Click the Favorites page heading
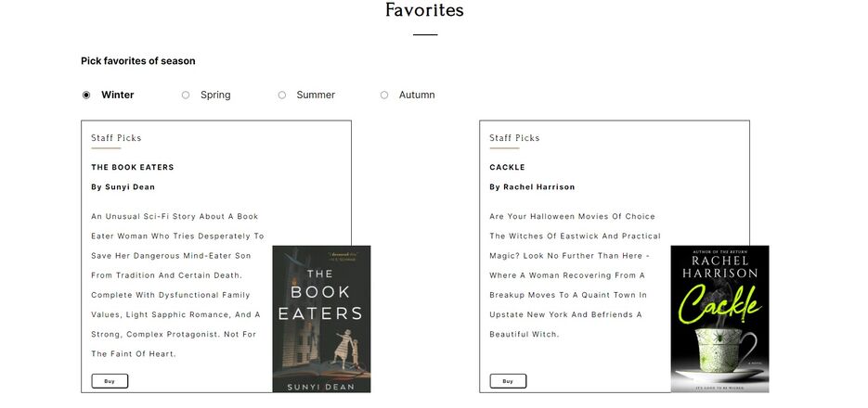Viewport: 868px width, 408px height. [424, 10]
